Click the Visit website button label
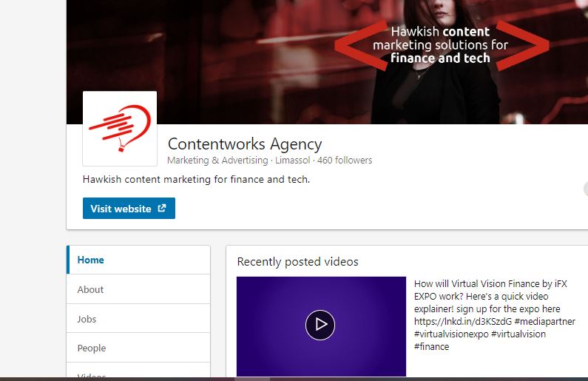The width and height of the screenshot is (588, 381). point(121,209)
